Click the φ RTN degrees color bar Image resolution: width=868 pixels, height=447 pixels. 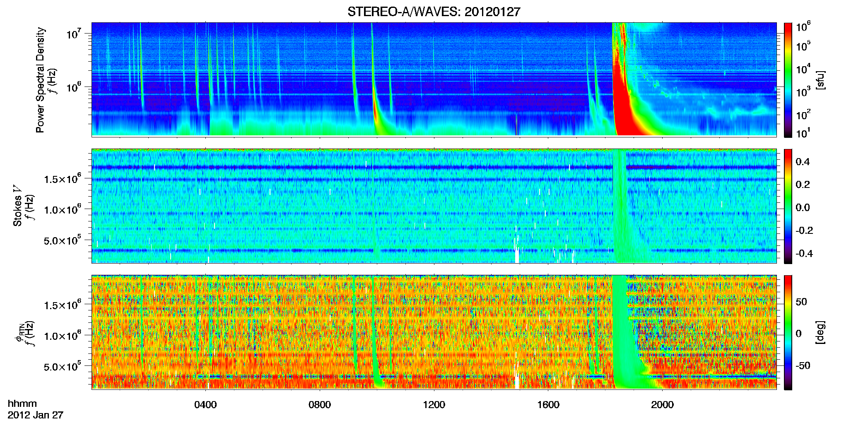[x=788, y=332]
